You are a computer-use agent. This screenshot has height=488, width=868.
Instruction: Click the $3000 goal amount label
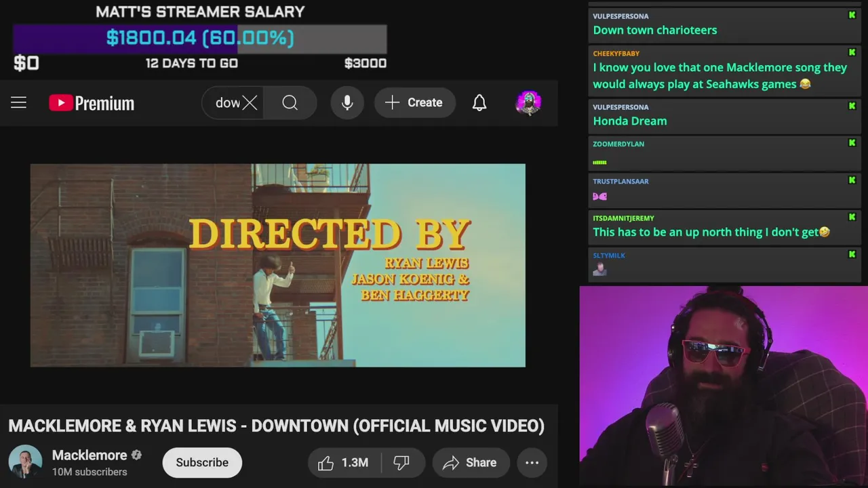coord(366,63)
